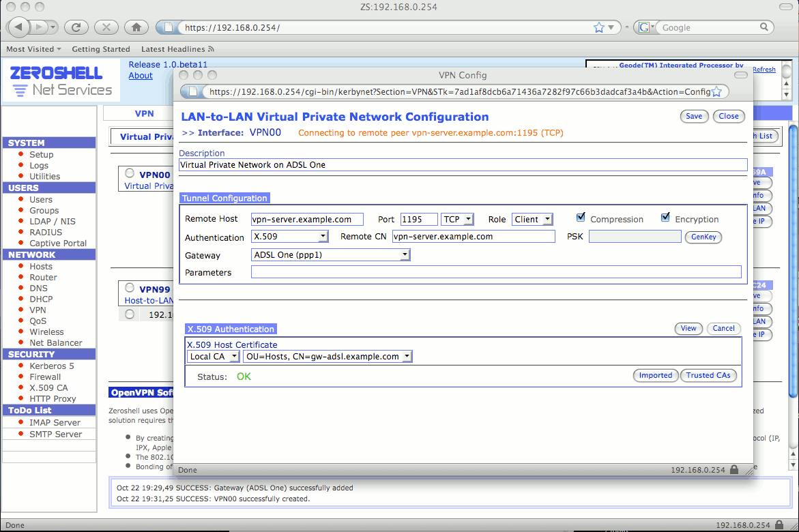
Task: Go back with browser back arrow
Action: pyautogui.click(x=19, y=27)
